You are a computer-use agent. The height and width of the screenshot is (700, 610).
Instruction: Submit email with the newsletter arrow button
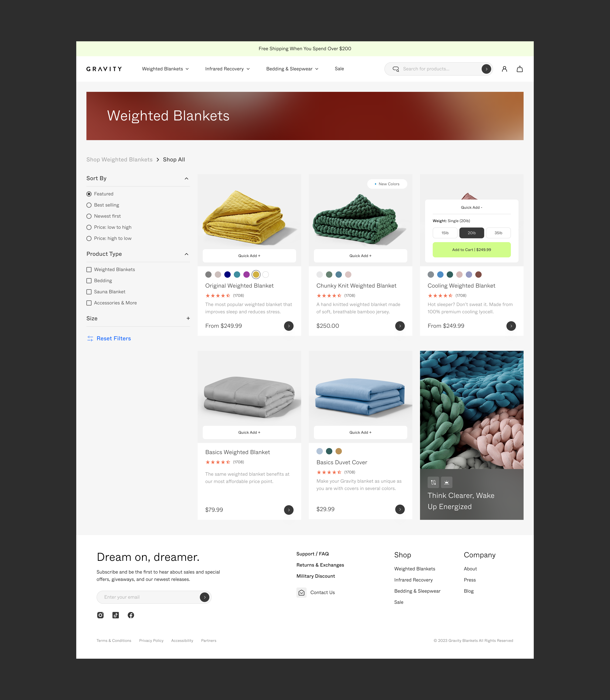205,597
